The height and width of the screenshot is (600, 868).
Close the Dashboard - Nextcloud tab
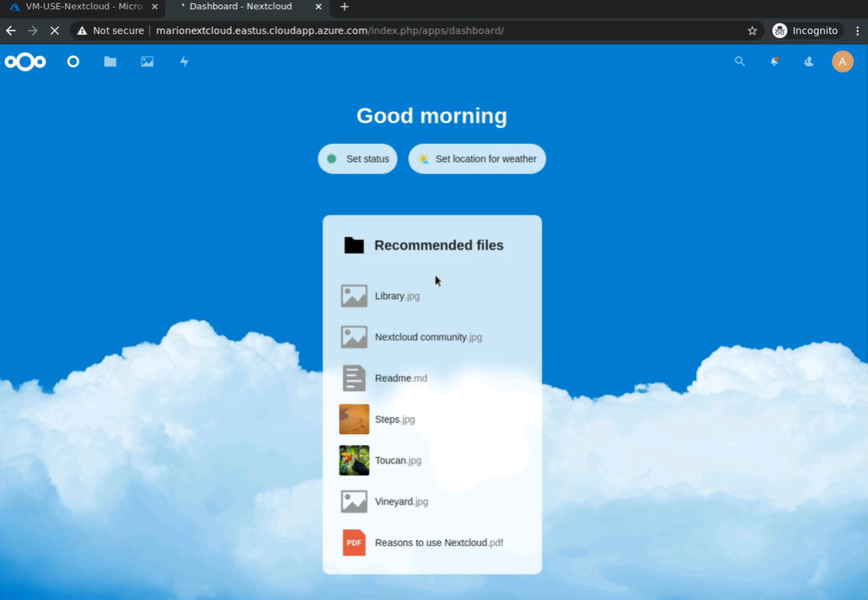(x=319, y=7)
